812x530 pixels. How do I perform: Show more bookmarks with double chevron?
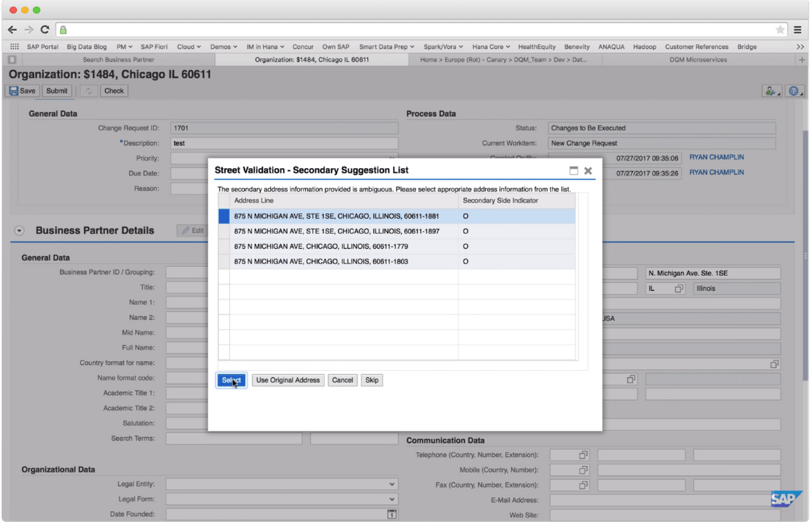(800, 46)
